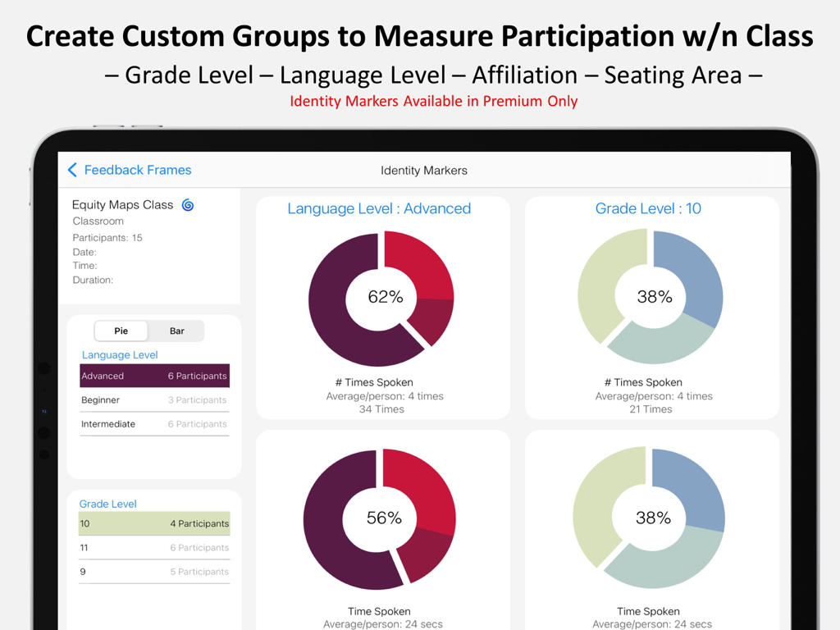Switch chart view to Bar
The height and width of the screenshot is (630, 840).
tap(176, 331)
